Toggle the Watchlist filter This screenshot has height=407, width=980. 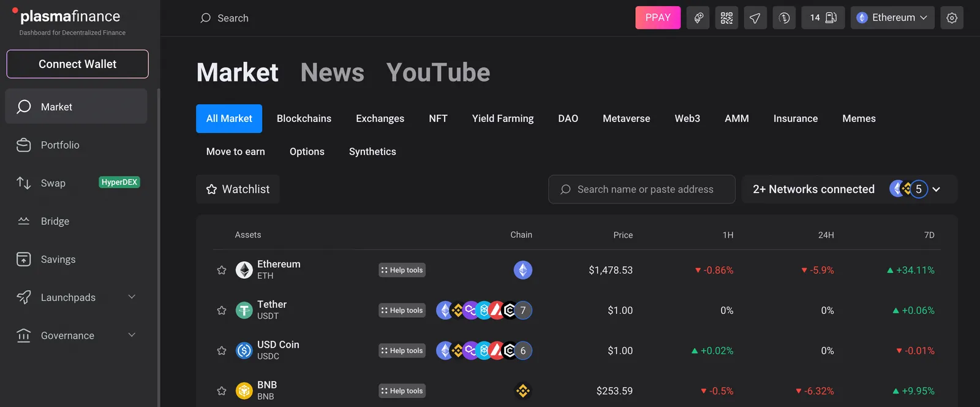click(x=238, y=189)
